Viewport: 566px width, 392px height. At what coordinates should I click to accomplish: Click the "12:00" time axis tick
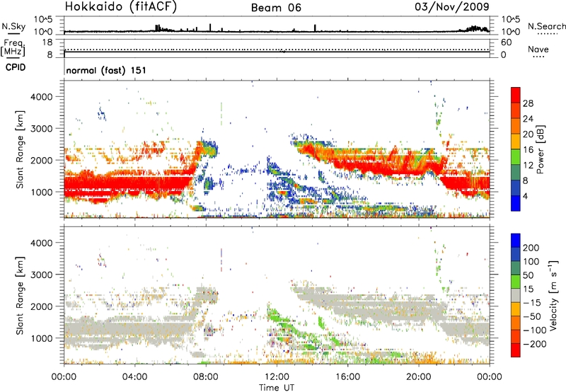277,377
